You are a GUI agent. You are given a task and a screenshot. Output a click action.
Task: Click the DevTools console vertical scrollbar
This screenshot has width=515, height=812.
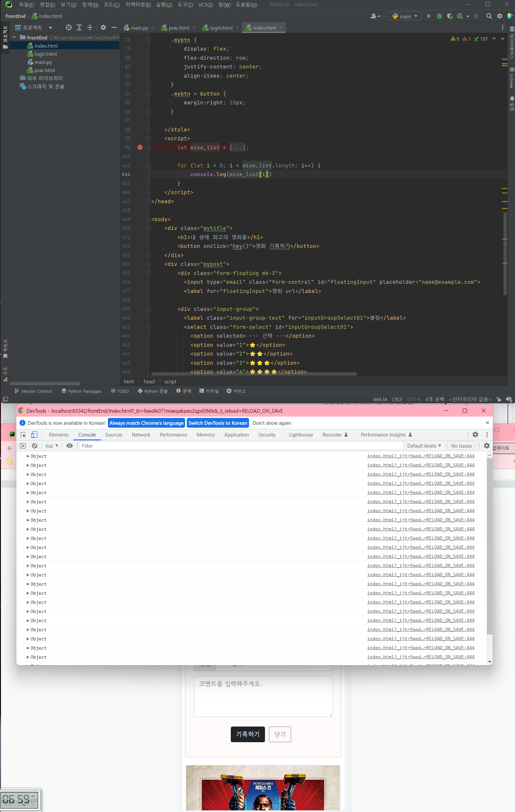click(489, 546)
